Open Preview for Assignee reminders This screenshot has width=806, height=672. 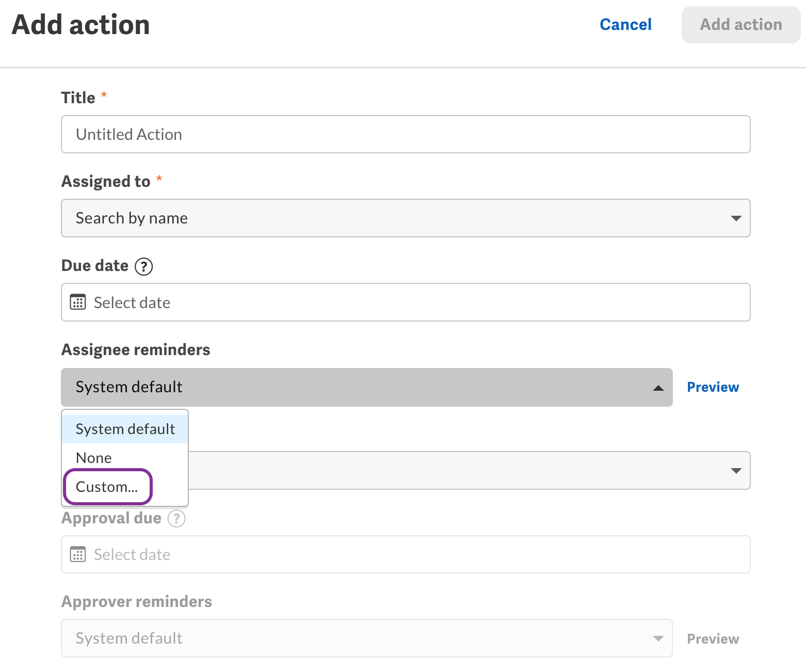pyautogui.click(x=713, y=387)
